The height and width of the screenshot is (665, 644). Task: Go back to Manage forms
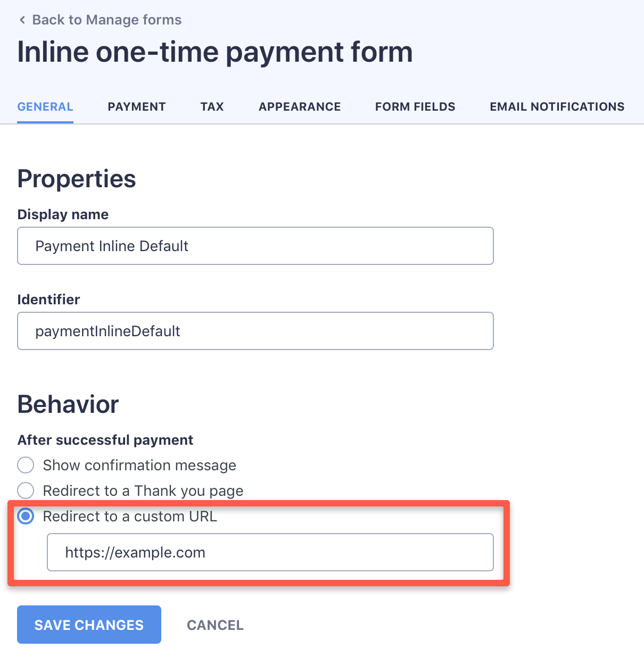coord(106,20)
